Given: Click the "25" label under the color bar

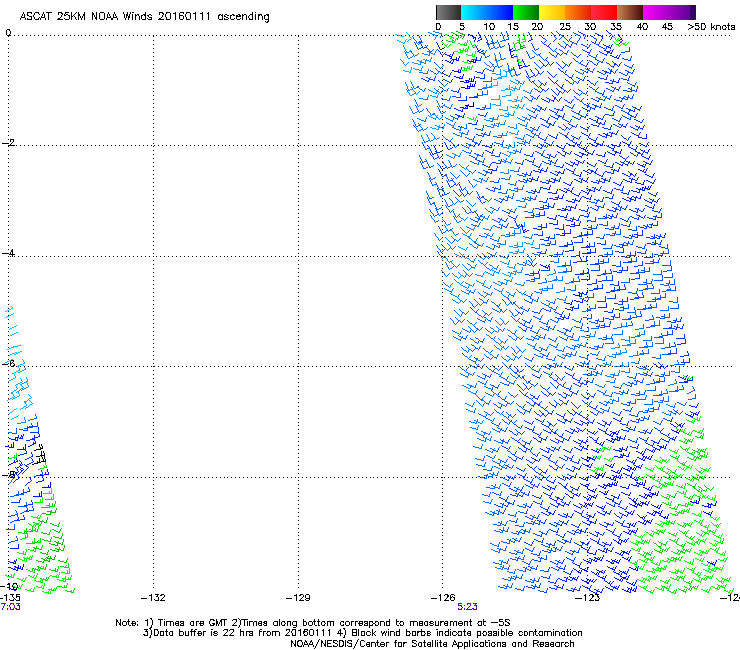Looking at the screenshot, I should [565, 27].
